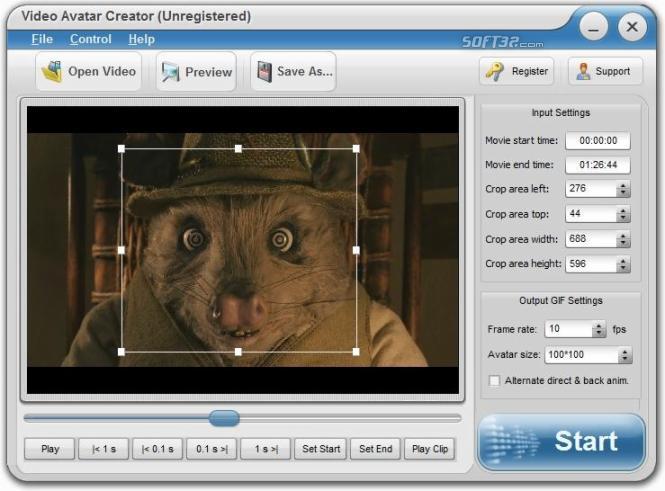Screen dimensions: 665x491
Task: Click the Output GIF Settings heading
Action: 561,301
